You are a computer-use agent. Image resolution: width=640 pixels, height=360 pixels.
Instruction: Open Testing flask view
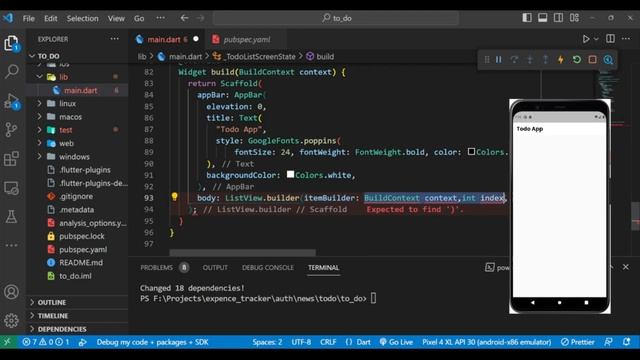click(11, 217)
